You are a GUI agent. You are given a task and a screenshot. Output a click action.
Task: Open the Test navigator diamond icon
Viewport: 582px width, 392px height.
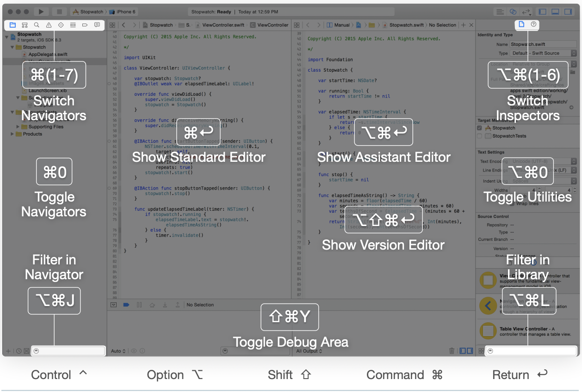61,25
